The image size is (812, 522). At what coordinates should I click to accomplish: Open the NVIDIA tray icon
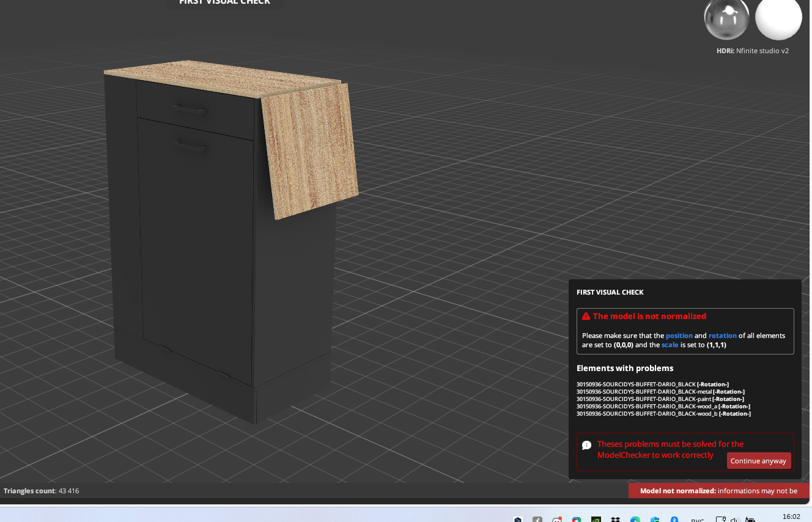click(x=596, y=520)
